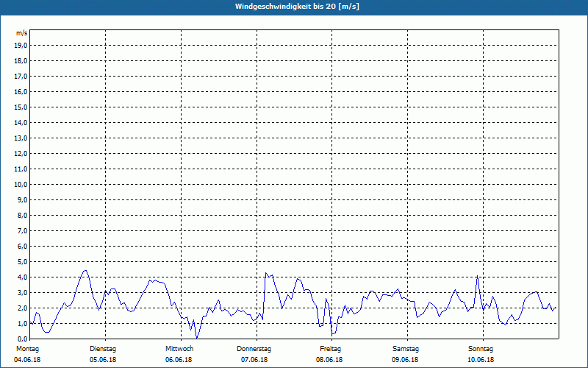The height and width of the screenshot is (368, 588).
Task: Click the wind peak on Monday evening
Action: (85, 270)
